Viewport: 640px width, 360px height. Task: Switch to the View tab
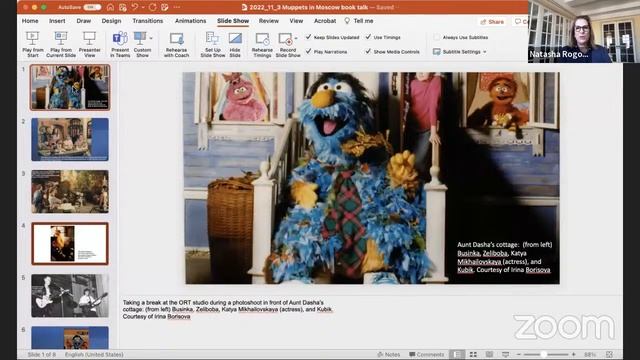click(x=296, y=21)
